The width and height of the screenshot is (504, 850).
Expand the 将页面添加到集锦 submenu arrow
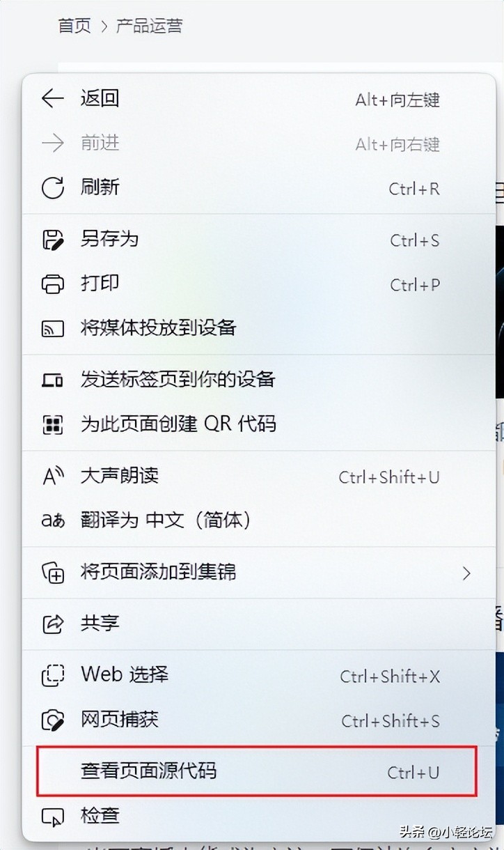[466, 573]
